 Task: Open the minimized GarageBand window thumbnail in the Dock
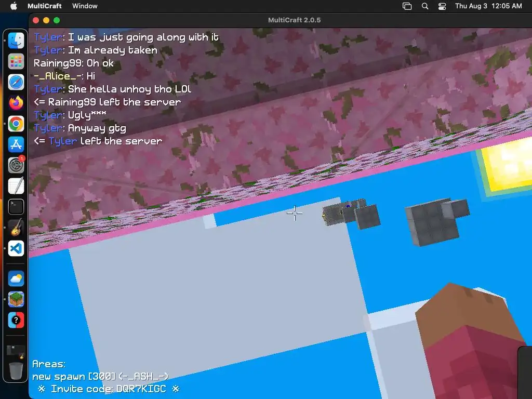[x=16, y=351]
